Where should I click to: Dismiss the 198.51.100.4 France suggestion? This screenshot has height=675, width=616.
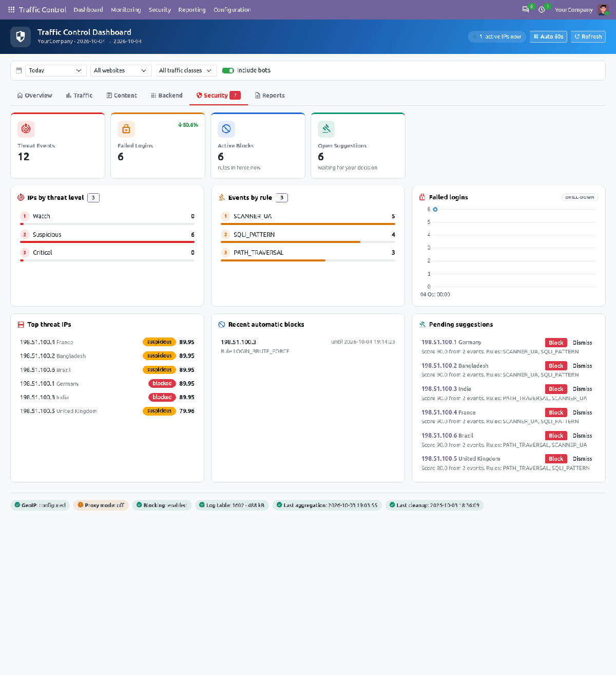[582, 413]
